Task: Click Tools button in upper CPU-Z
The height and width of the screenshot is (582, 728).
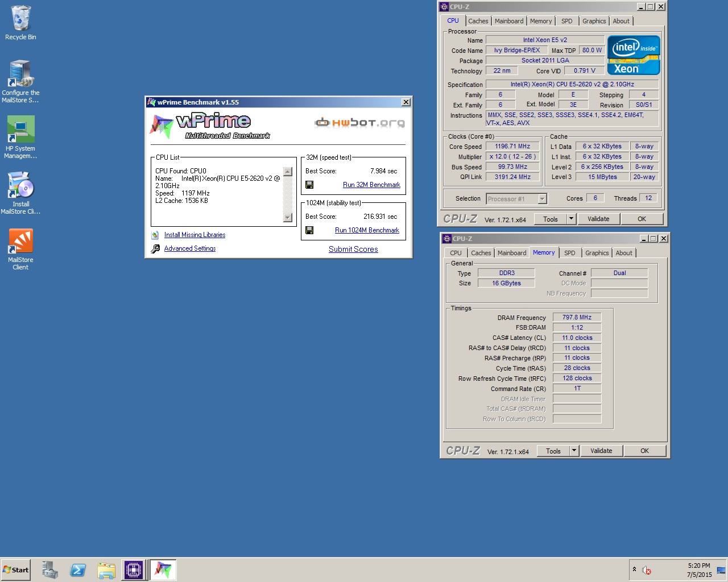Action: pyautogui.click(x=551, y=219)
